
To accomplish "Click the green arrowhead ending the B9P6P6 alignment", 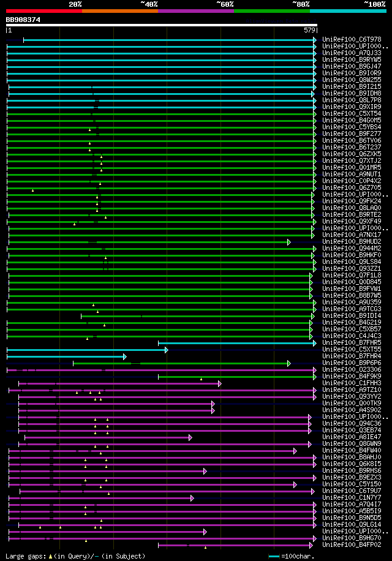I will [289, 364].
